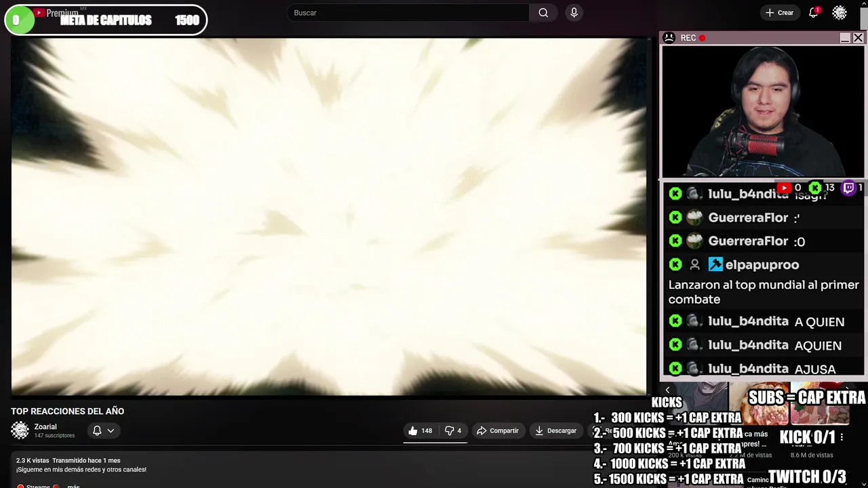868x488 pixels.
Task: Click elpapuproo username in chat
Action: click(762, 264)
